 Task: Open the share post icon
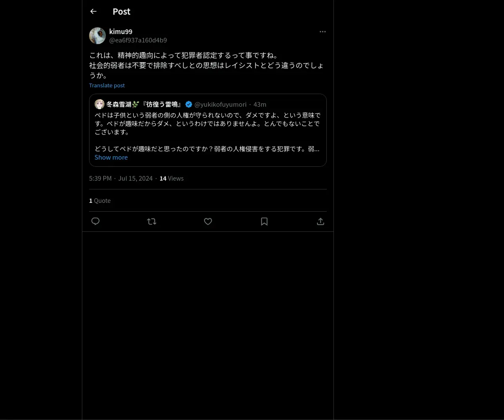tap(320, 221)
